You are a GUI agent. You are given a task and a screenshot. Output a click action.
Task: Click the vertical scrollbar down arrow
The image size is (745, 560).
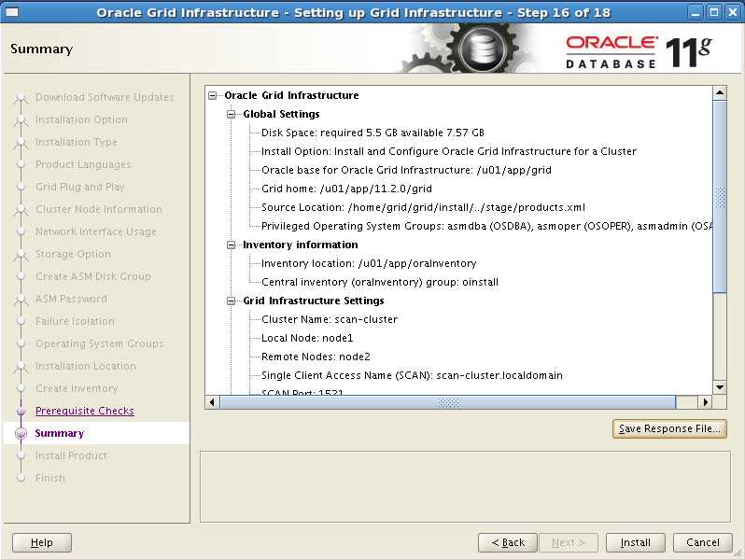point(720,387)
